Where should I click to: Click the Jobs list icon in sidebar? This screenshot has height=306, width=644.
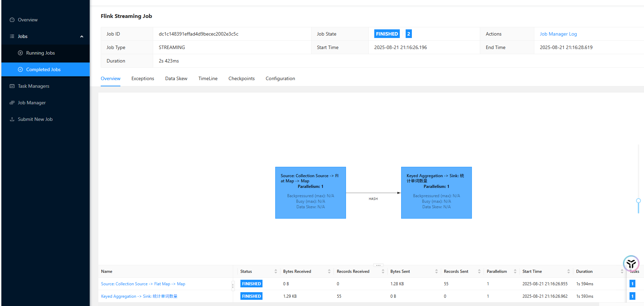(12, 36)
